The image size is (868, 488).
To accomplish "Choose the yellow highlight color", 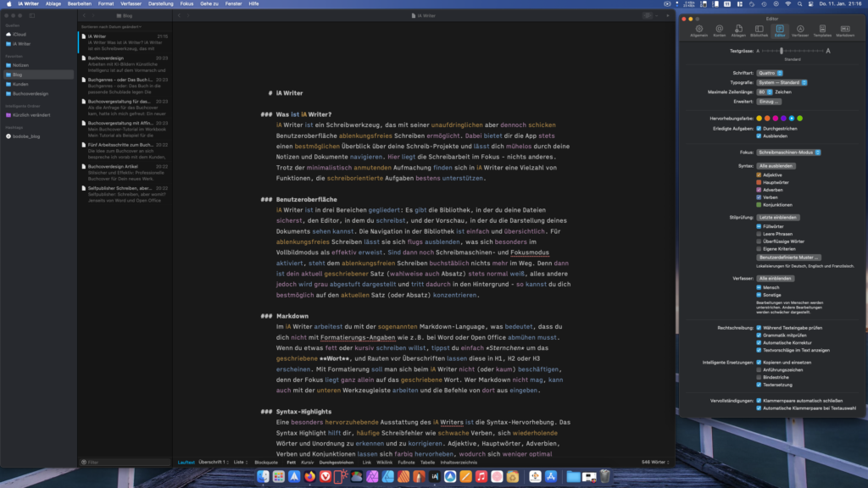I will (x=759, y=119).
